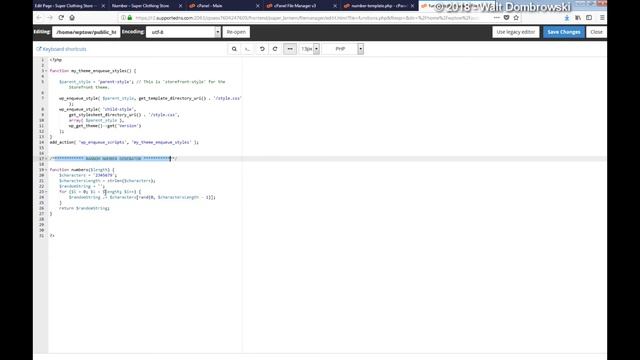Click the opening <?php tag line
Image resolution: width=640 pixels, height=360 pixels.
tap(56, 60)
